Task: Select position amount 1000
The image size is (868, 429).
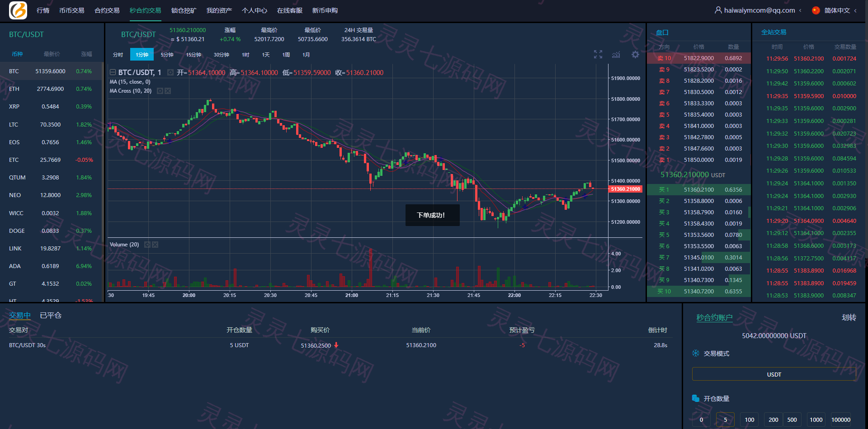Action: 816,420
